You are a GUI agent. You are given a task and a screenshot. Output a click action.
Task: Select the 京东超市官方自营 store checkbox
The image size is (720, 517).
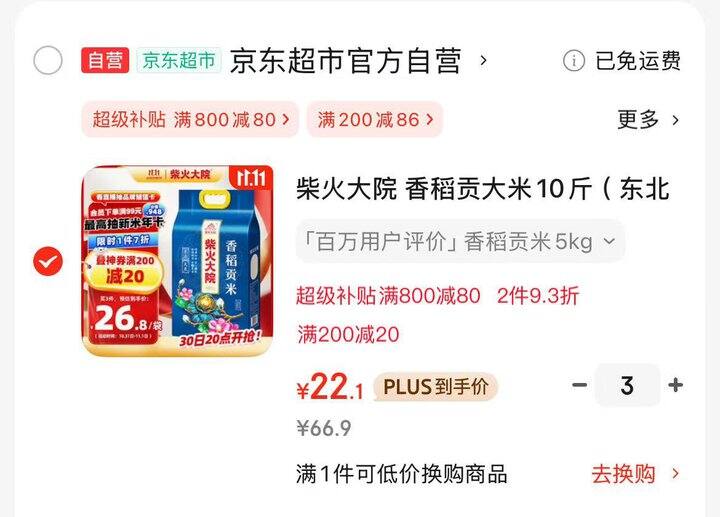coord(48,60)
